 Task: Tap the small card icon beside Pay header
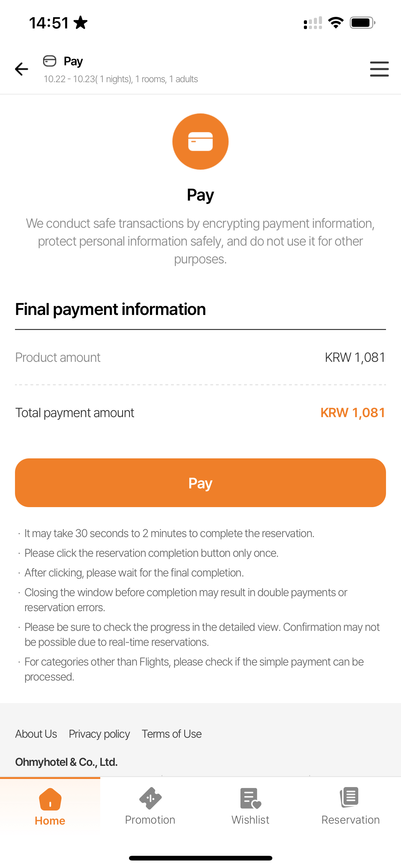click(x=50, y=61)
